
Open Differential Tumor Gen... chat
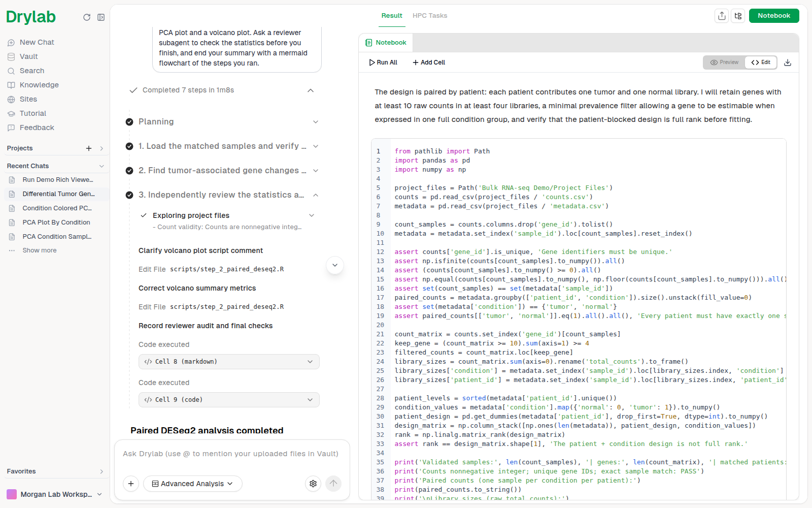click(x=57, y=194)
